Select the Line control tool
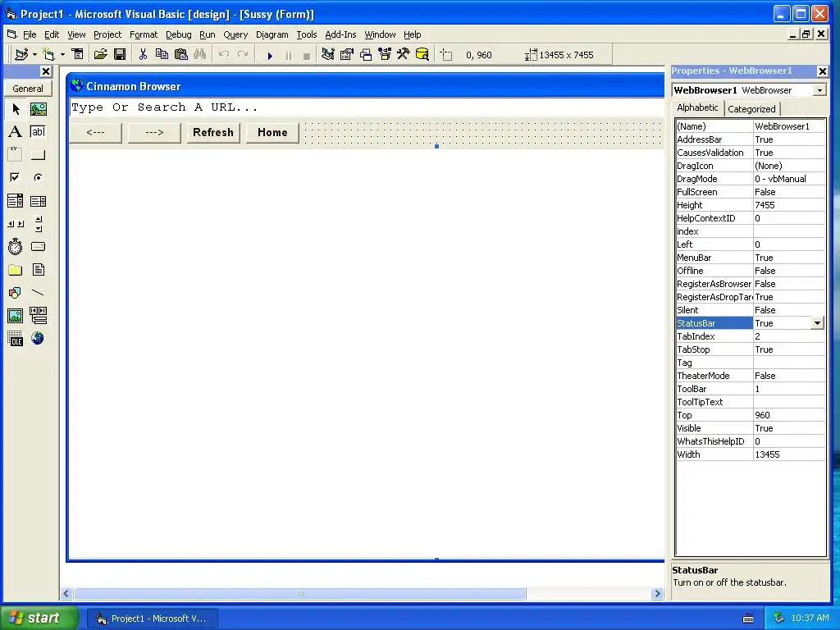The height and width of the screenshot is (630, 840). point(38,293)
